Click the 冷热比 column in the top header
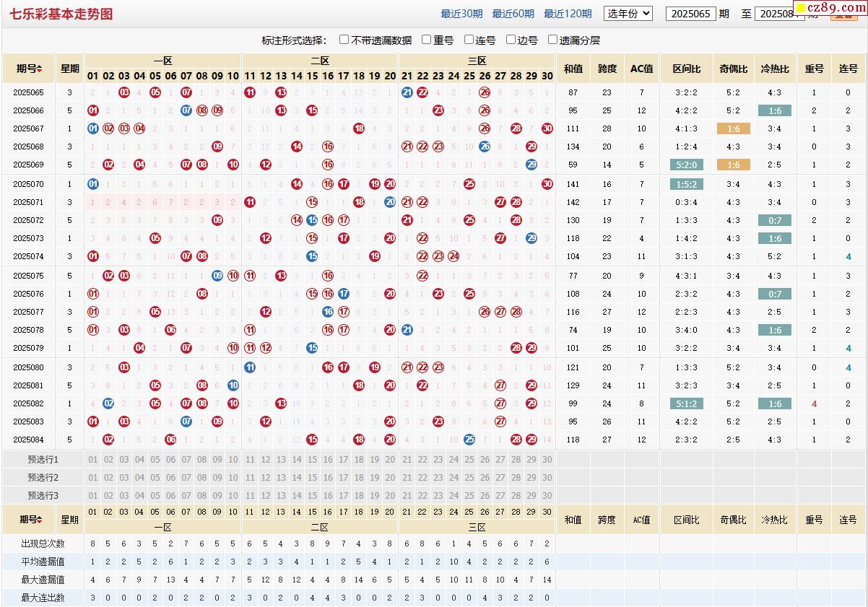868x607 pixels. (x=775, y=69)
